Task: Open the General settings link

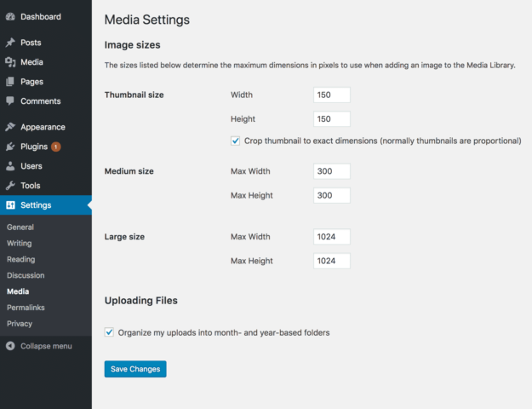Action: (20, 227)
